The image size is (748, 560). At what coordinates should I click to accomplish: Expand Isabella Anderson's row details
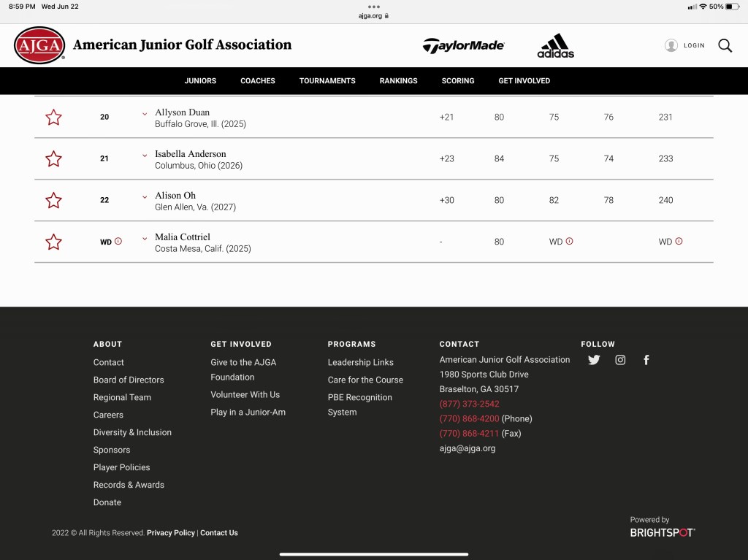coord(145,156)
